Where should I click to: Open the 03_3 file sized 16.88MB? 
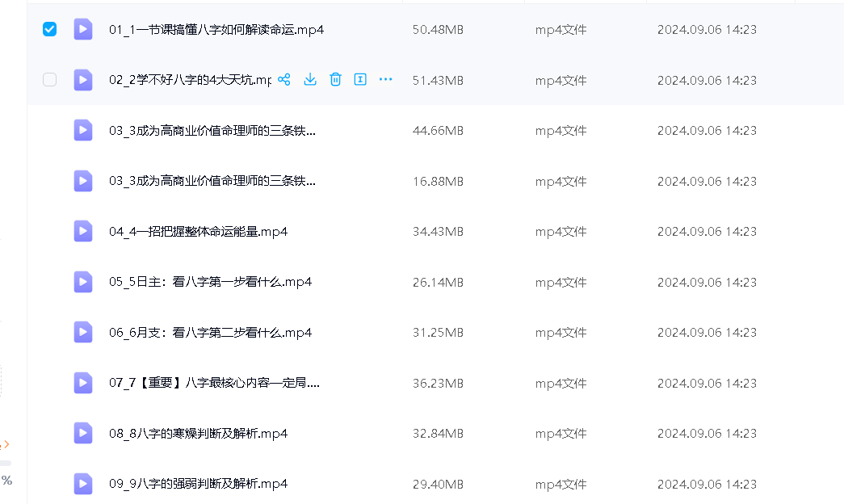(x=212, y=181)
